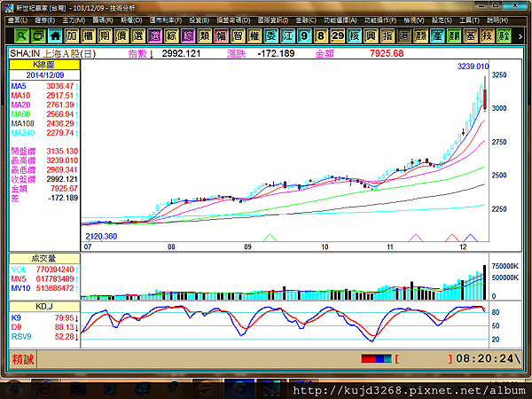Viewport: 532px width, 399px height.
Task: Click the purple 選 toolbar button
Action: (154, 35)
